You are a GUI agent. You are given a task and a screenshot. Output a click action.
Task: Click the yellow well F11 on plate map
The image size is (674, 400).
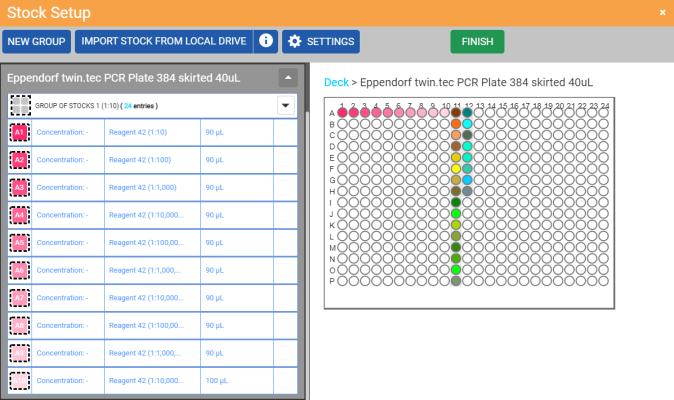(456, 169)
